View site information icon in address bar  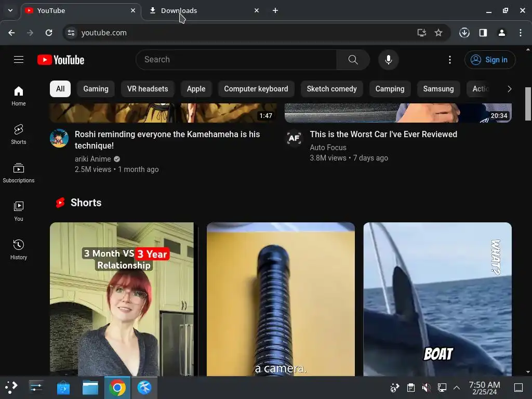coord(71,33)
